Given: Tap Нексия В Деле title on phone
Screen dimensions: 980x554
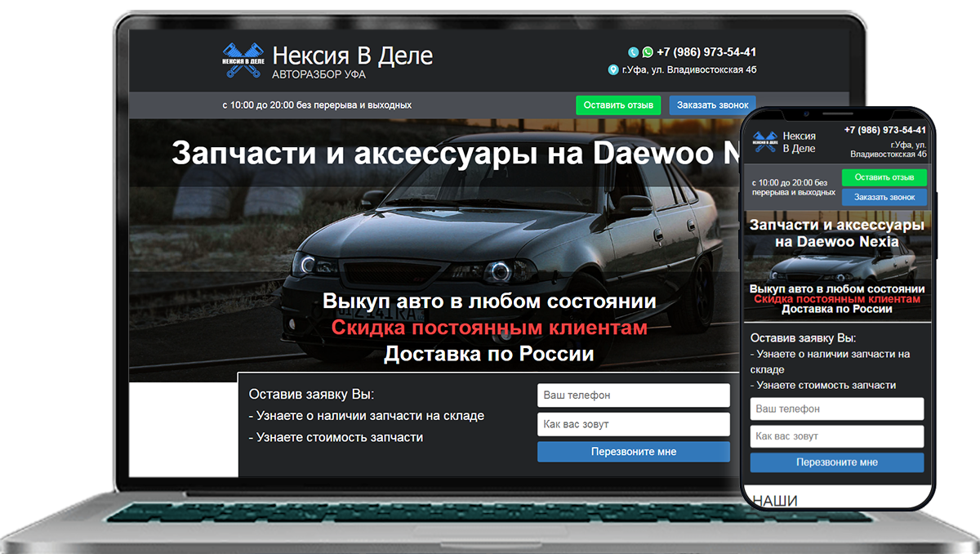Looking at the screenshot, I should point(799,142).
